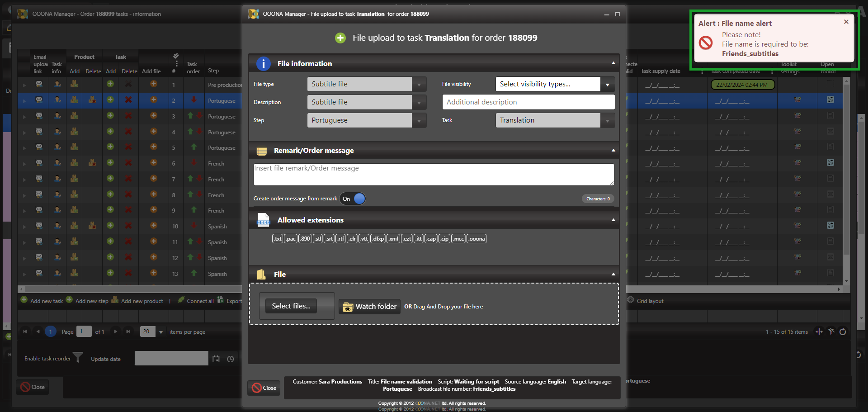Click the calendar icon beside Update date field
868x412 pixels.
(216, 359)
